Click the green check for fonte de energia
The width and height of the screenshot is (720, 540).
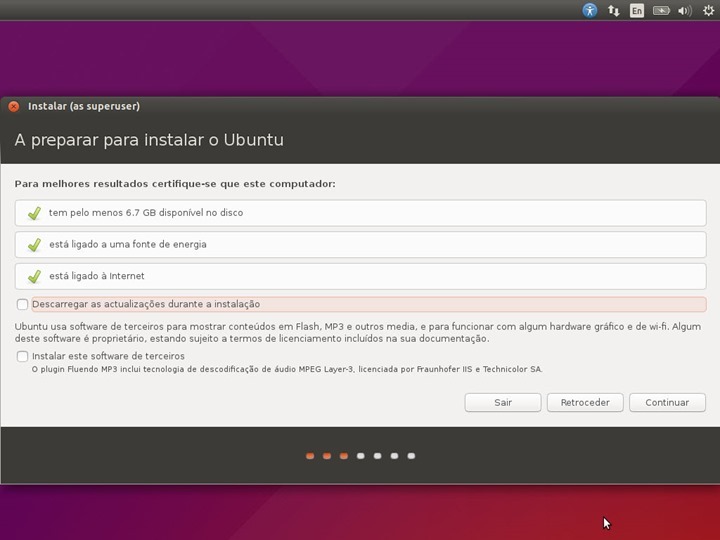coord(34,245)
